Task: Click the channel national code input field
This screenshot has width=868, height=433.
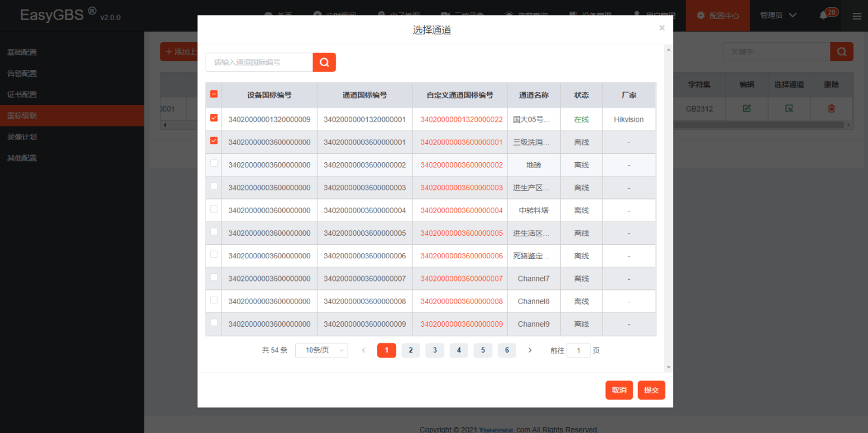Action: [259, 62]
